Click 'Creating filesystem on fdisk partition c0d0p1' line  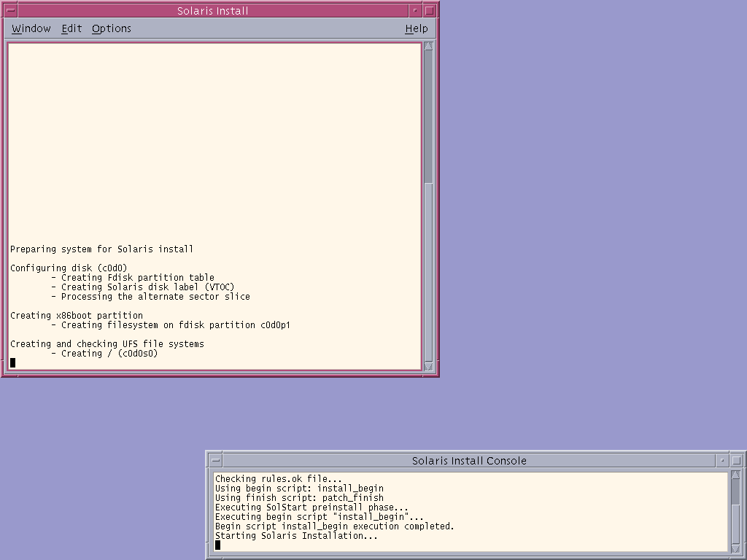171,325
